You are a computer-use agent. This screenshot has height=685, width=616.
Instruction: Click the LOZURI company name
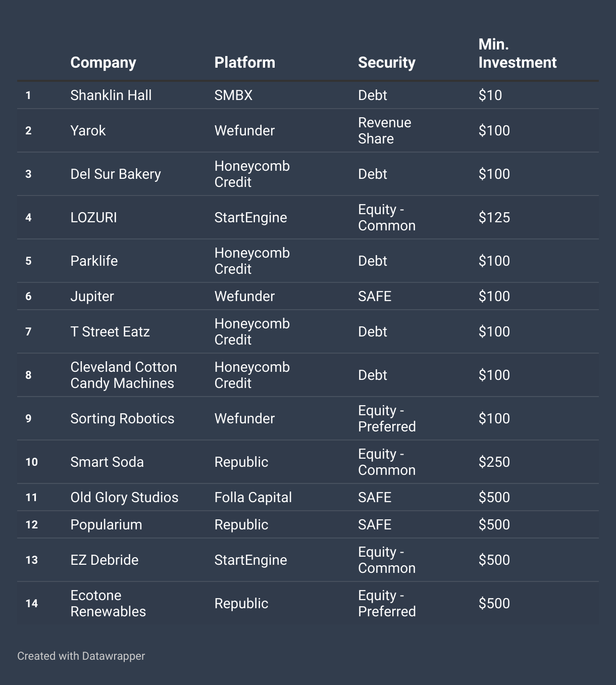(x=93, y=217)
